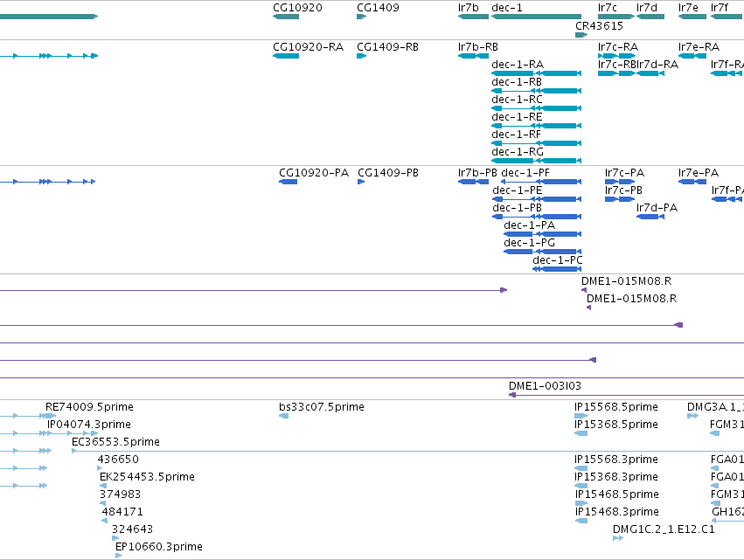This screenshot has width=744, height=560.
Task: Select the Ir7d gene label
Action: (x=647, y=8)
